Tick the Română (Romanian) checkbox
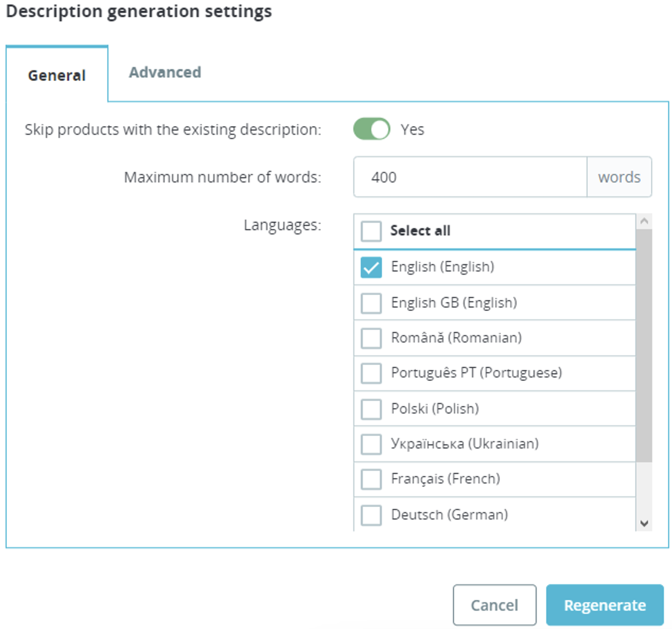This screenshot has width=672, height=629. pos(371,338)
